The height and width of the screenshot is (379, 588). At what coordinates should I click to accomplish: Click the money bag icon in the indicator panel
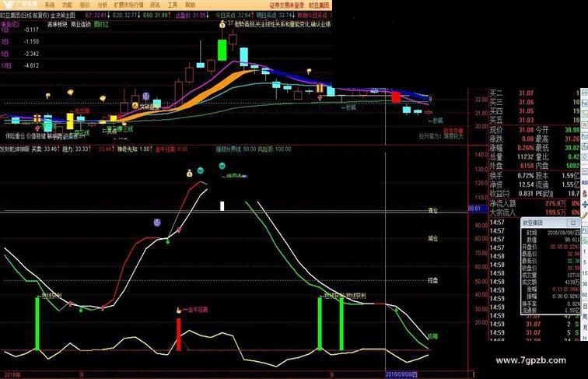(x=189, y=173)
